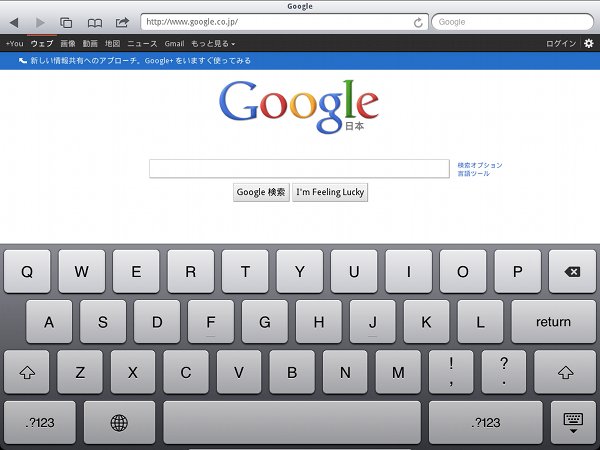Screen dimensions: 600x450
Task: Tap the Safari back arrow
Action: 14,23
